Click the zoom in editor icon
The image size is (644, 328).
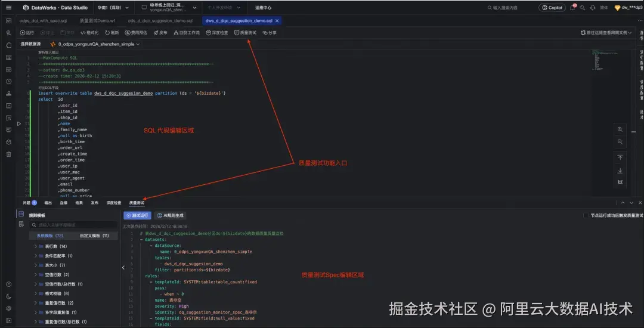620,129
